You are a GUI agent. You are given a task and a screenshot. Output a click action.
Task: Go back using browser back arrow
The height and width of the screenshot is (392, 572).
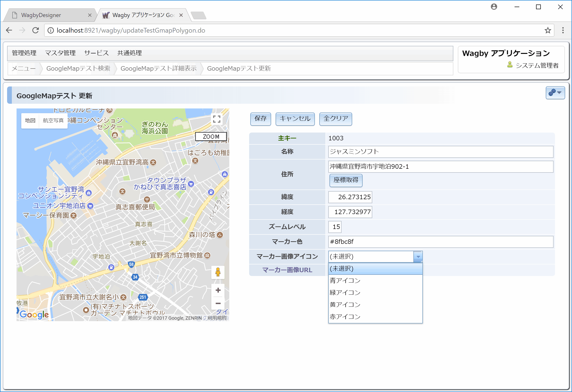pos(9,30)
